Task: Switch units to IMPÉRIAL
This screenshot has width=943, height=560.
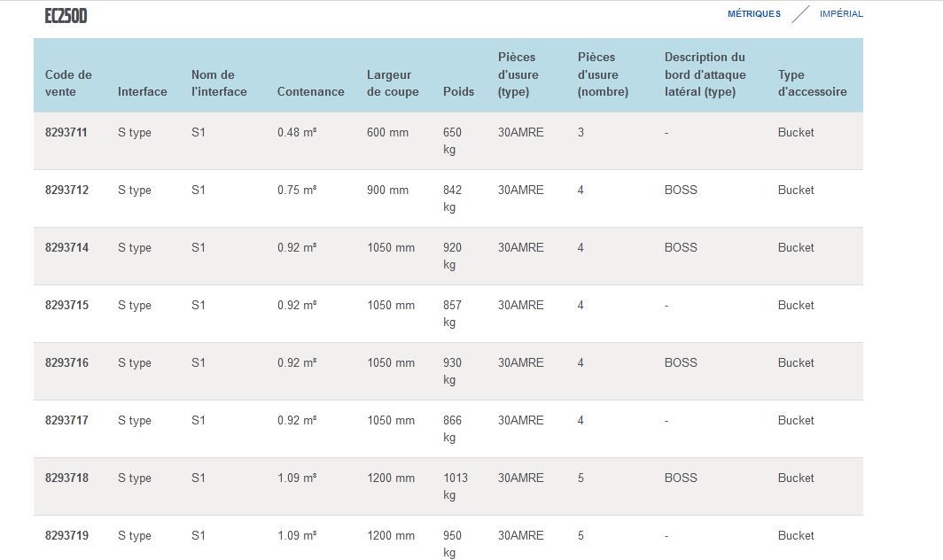Action: click(x=840, y=14)
